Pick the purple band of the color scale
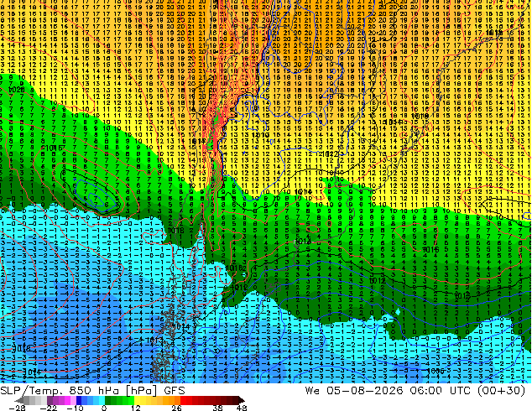Viewport: 532px width, 411px height. tap(61, 400)
